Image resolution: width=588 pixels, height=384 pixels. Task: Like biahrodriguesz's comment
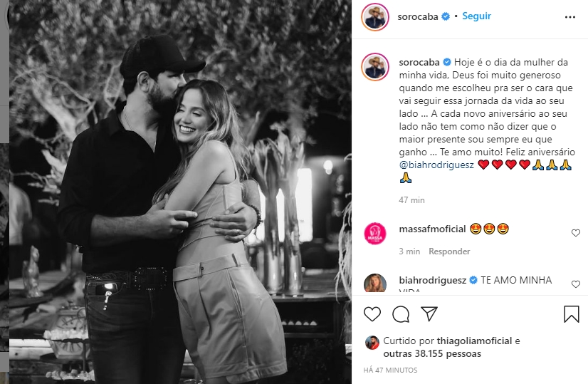click(x=576, y=284)
